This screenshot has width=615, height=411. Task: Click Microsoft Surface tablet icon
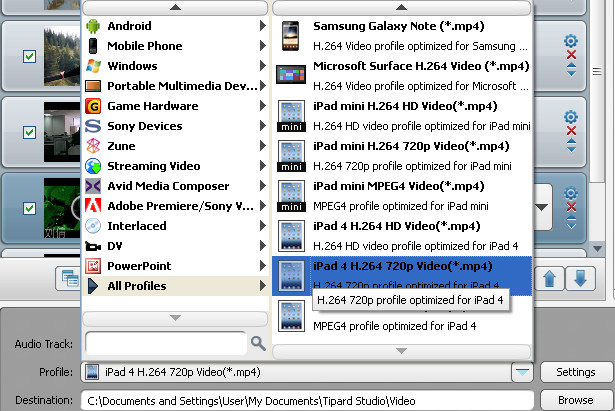coord(291,75)
